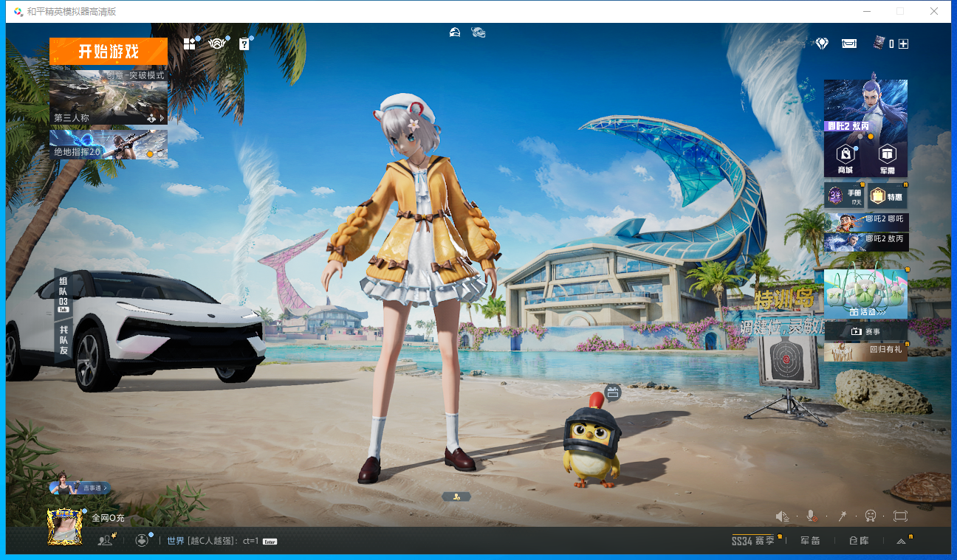The width and height of the screenshot is (957, 560).
Task: Open the 特惠 special offer button
Action: coord(888,196)
